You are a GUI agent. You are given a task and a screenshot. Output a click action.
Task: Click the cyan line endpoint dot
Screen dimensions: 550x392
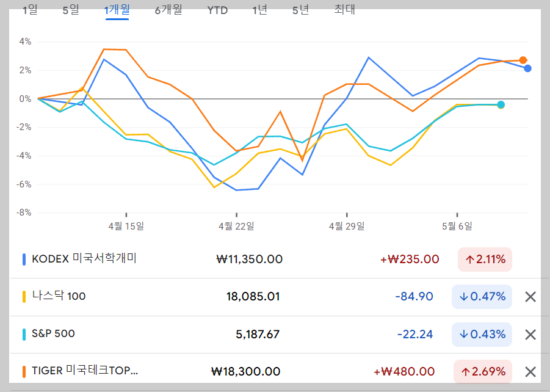(501, 104)
